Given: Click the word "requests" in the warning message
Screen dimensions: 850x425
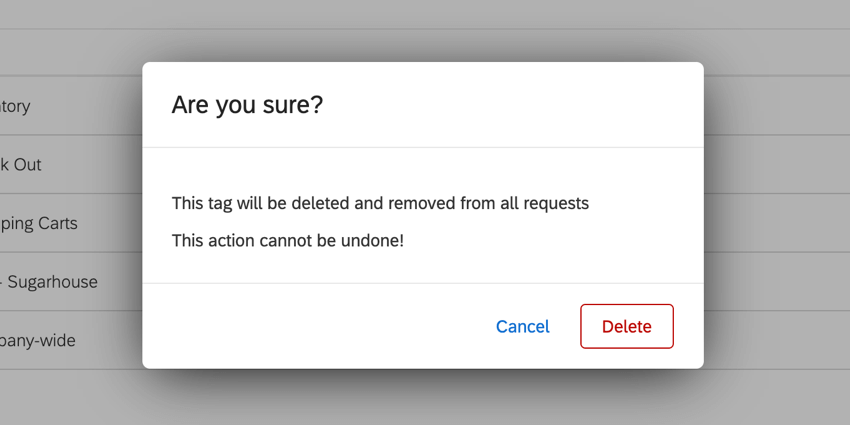Looking at the screenshot, I should click(555, 204).
